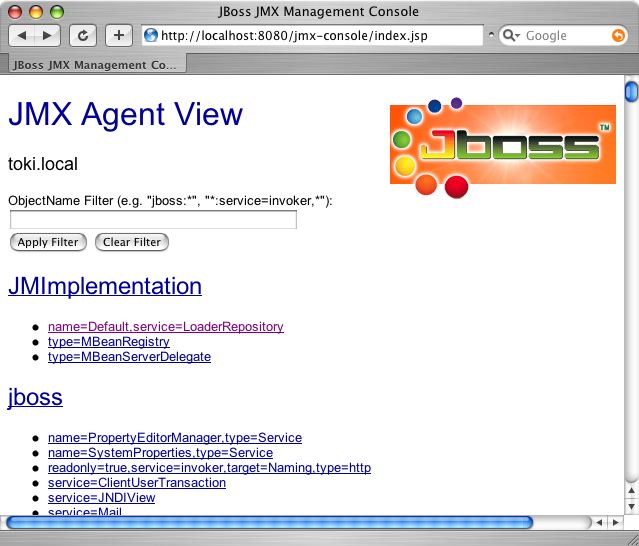This screenshot has height=546, width=639.
Task: Click the orange SnapBack arrow in the search field
Action: 618,35
